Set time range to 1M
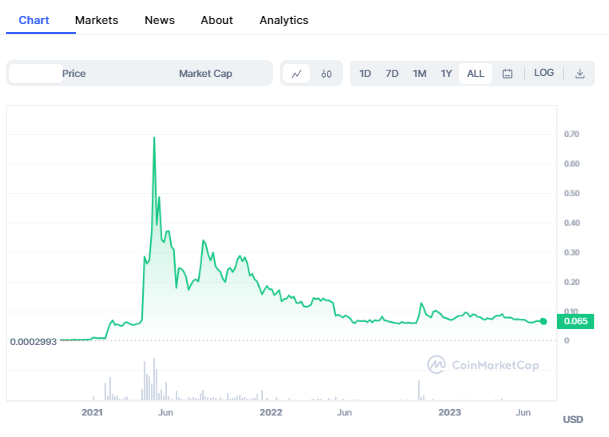The height and width of the screenshot is (437, 609). click(419, 73)
